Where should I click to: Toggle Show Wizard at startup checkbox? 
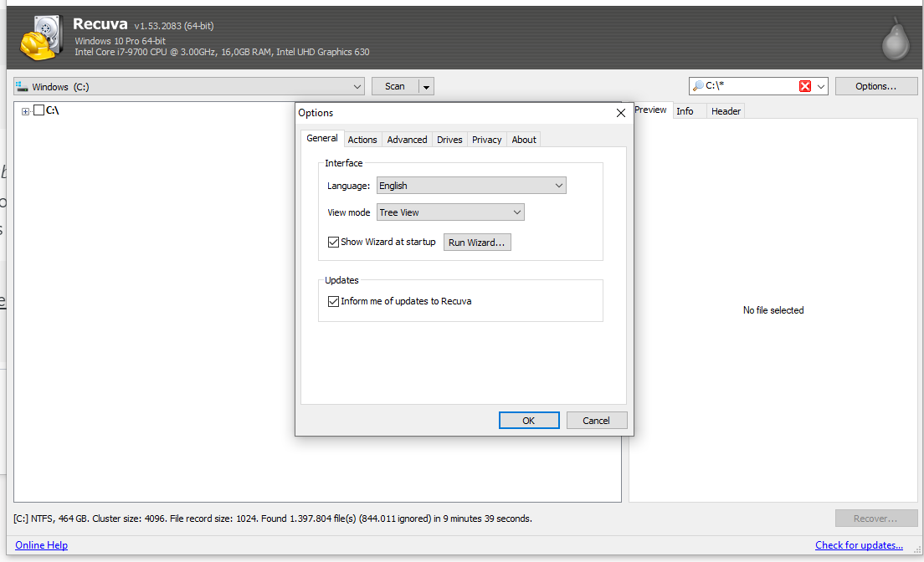coord(334,243)
